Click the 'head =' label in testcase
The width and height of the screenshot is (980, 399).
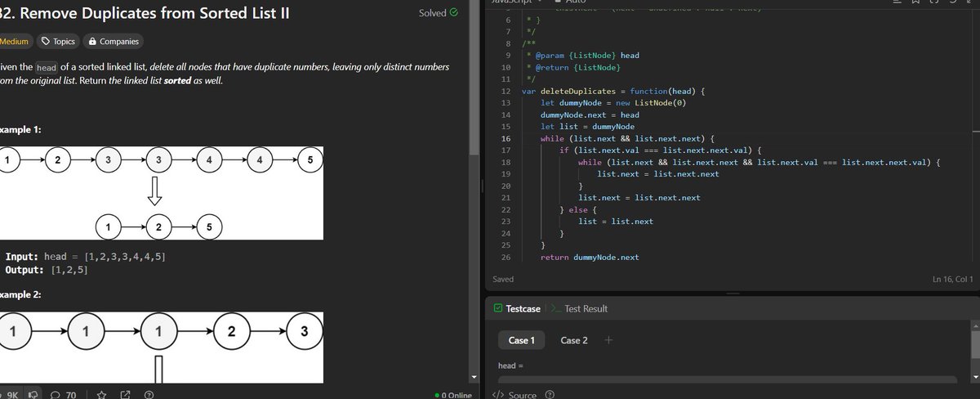510,365
